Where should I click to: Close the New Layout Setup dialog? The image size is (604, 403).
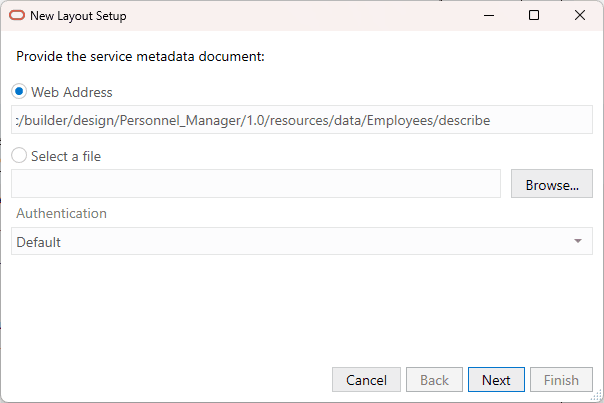click(x=580, y=15)
